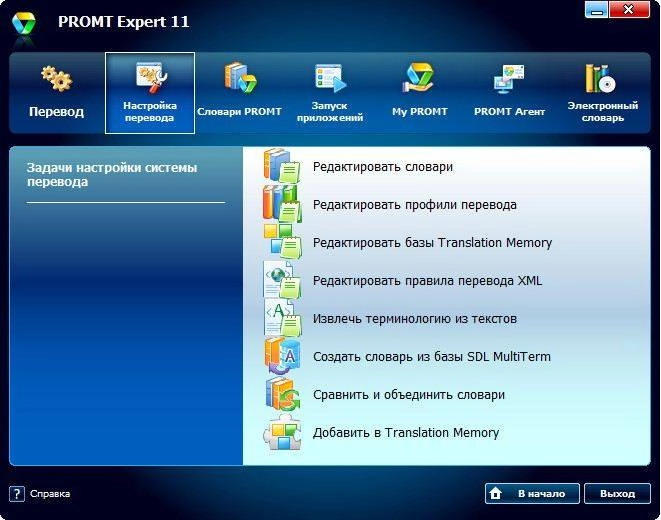Open Редактировать правила перевода XML link
The height and width of the screenshot is (520, 661).
(x=427, y=281)
